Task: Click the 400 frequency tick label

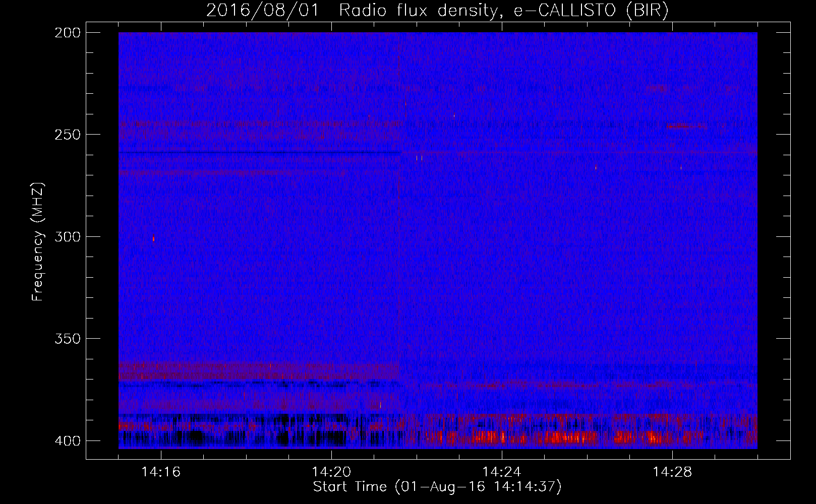Action: tap(67, 441)
